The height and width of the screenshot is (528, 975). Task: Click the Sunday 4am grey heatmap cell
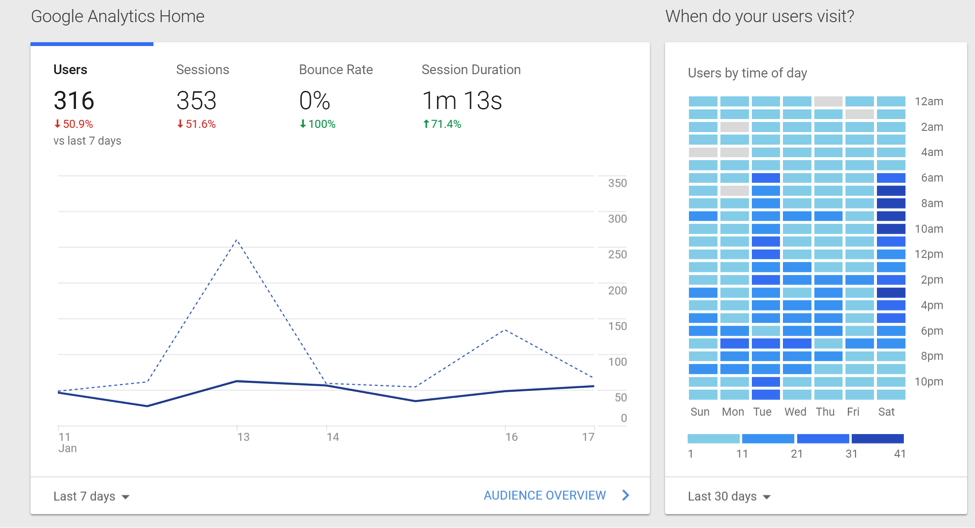pyautogui.click(x=703, y=152)
